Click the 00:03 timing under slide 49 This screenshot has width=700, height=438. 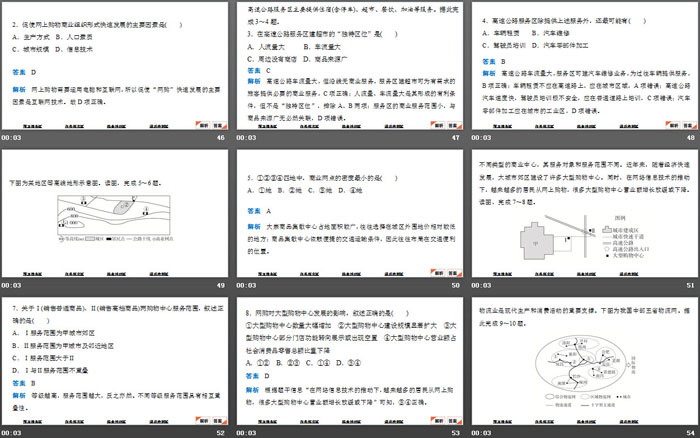pyautogui.click(x=11, y=285)
